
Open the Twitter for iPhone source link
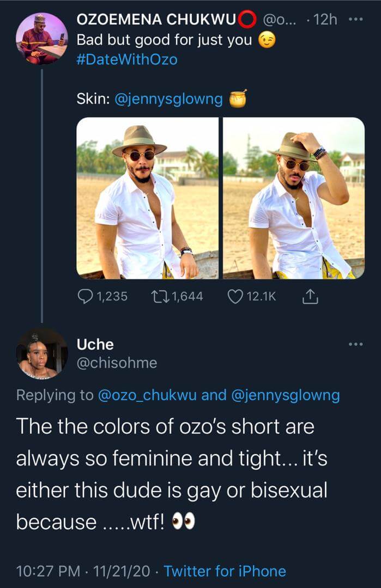tap(225, 571)
